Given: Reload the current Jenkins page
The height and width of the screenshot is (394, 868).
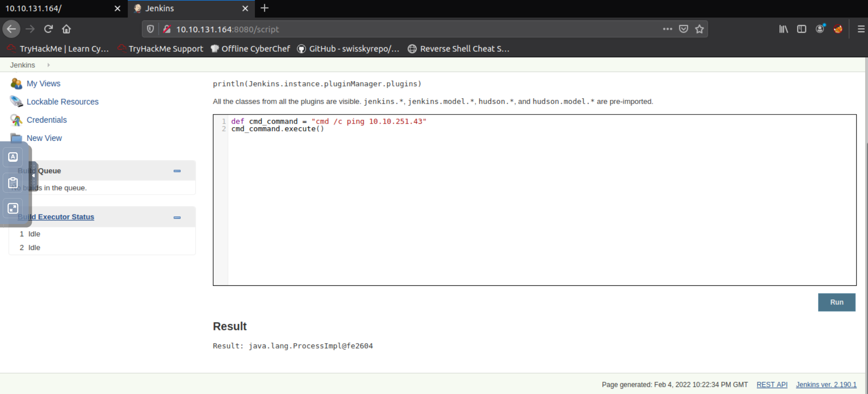Looking at the screenshot, I should (49, 29).
